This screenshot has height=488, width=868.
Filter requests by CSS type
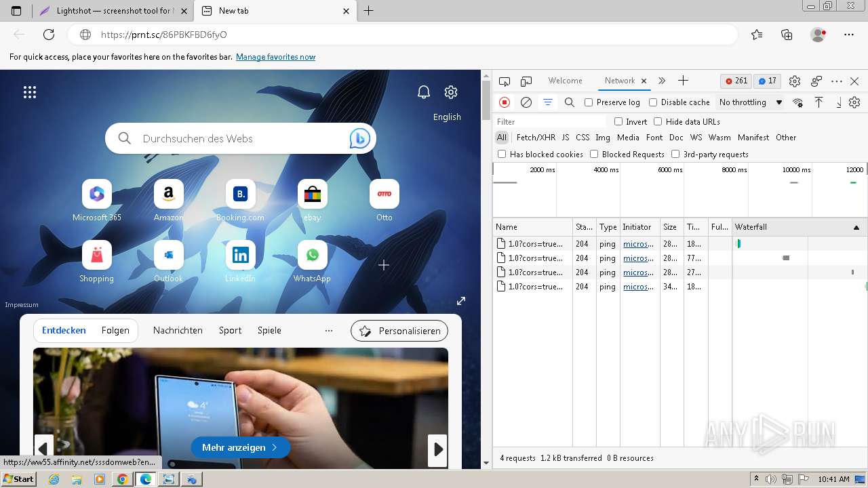pyautogui.click(x=583, y=138)
